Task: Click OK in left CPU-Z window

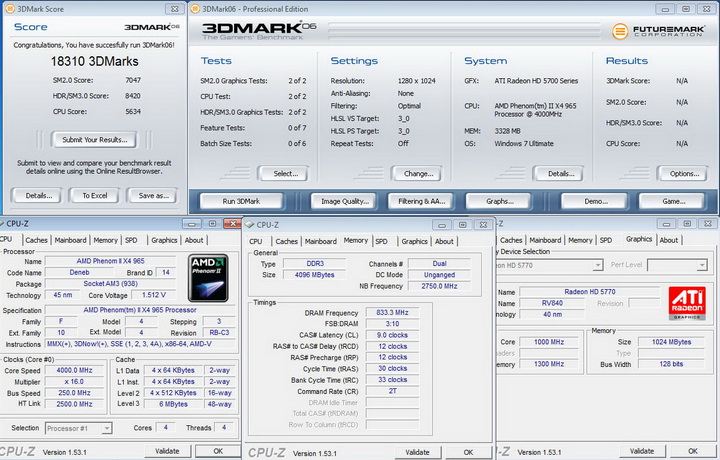Action: 218,451
